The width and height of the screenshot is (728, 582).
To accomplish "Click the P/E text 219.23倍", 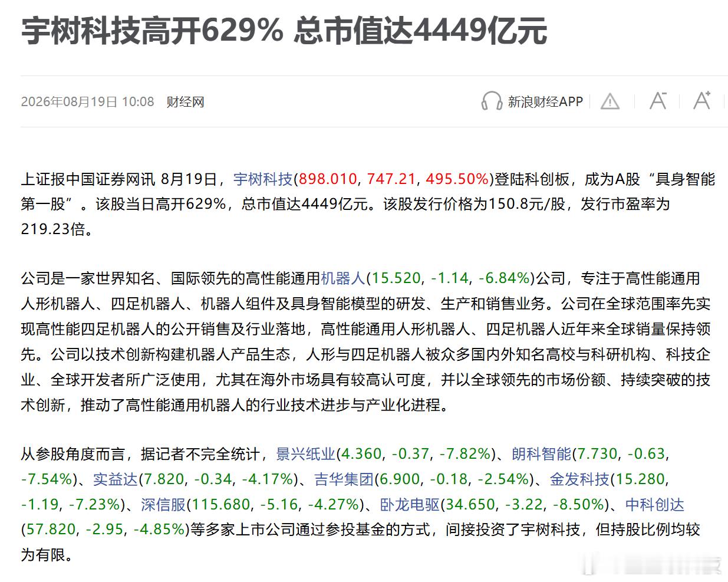I will point(53,229).
